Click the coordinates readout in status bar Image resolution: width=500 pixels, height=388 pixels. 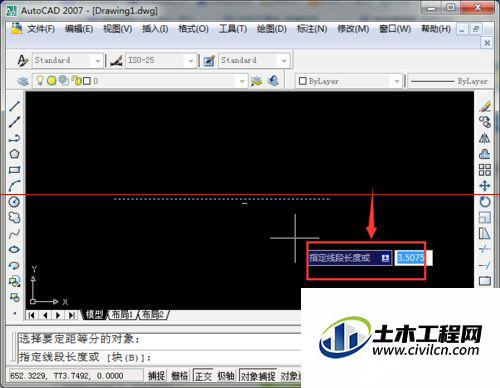67,376
